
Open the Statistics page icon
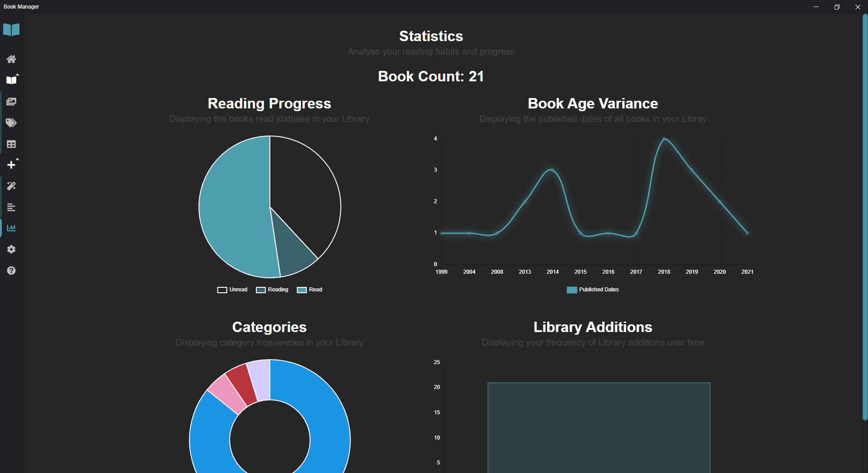11,228
